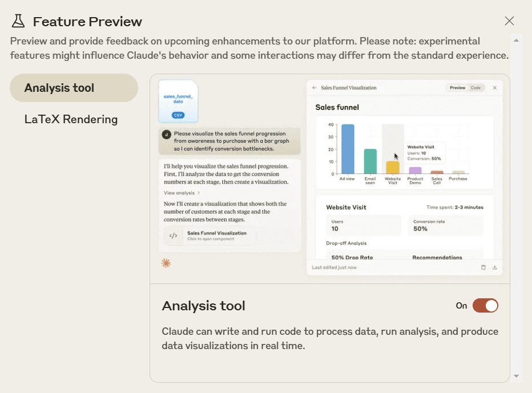Viewport: 532px width, 393px height.
Task: Click the code brackets icon for Sales Funnel Visualization
Action: 173,236
